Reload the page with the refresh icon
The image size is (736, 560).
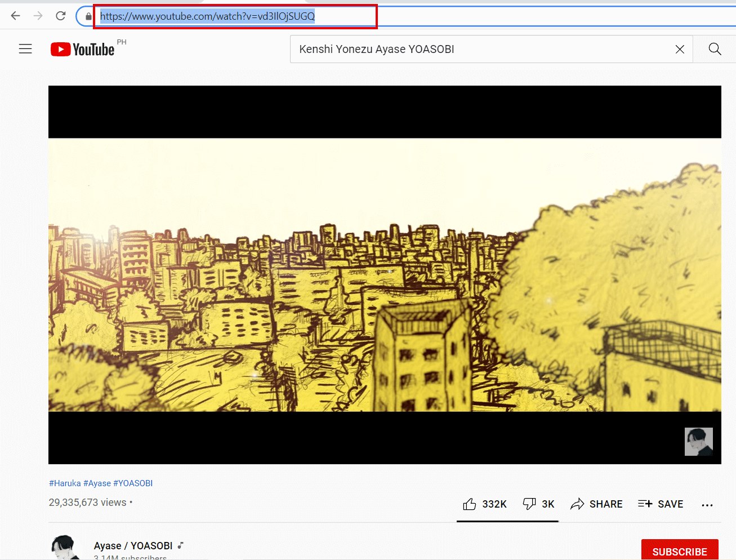tap(61, 16)
